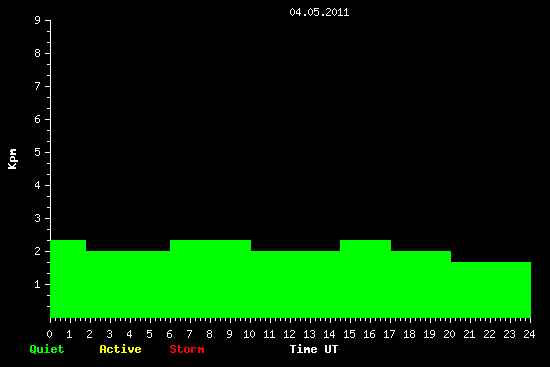
Task: Click the Time UT axis title
Action: tap(314, 349)
